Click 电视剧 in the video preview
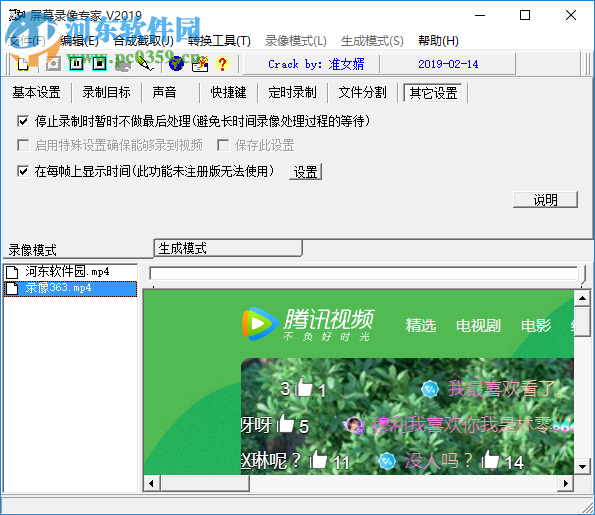Screen dimensions: 595x515 pos(478,326)
